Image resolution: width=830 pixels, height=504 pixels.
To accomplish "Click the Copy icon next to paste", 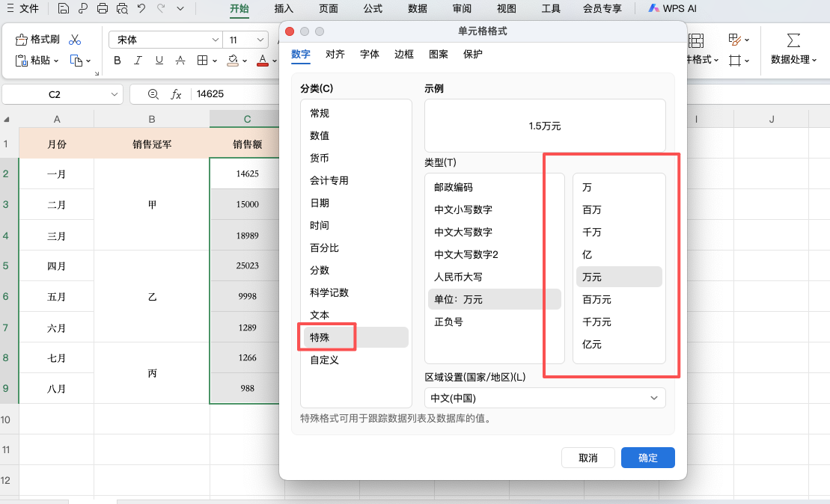I will point(76,62).
